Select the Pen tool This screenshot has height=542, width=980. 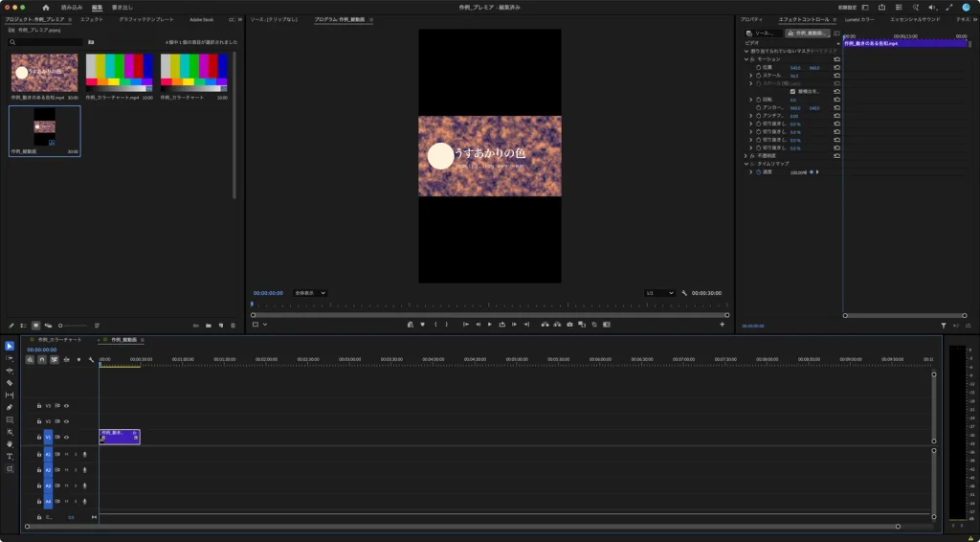[10, 408]
